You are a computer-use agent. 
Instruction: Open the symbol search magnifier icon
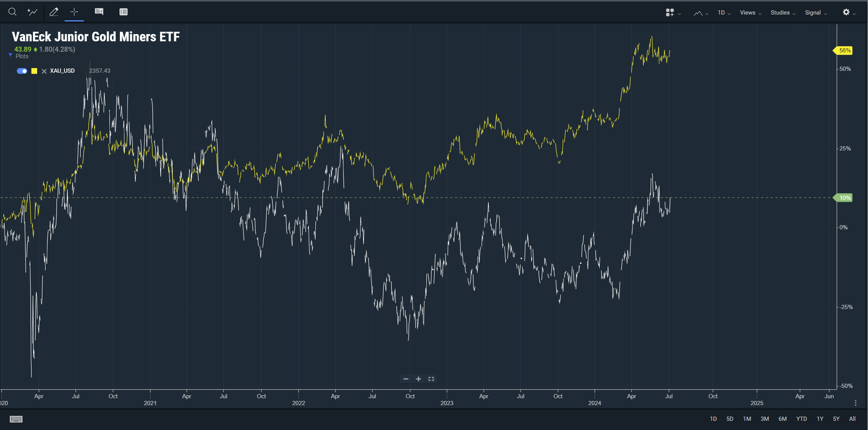(x=12, y=12)
